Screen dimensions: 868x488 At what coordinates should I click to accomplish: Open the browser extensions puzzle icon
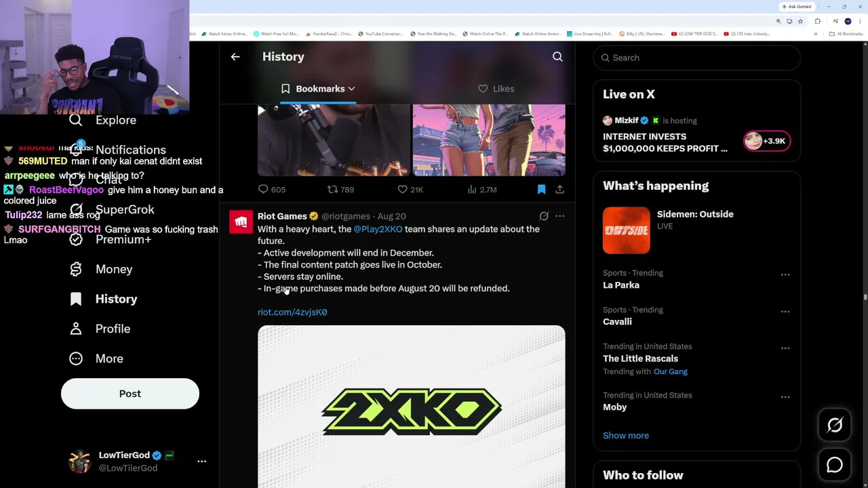click(818, 21)
